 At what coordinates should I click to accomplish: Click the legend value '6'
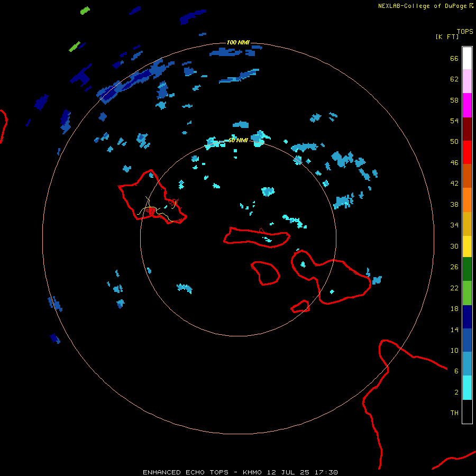[456, 371]
